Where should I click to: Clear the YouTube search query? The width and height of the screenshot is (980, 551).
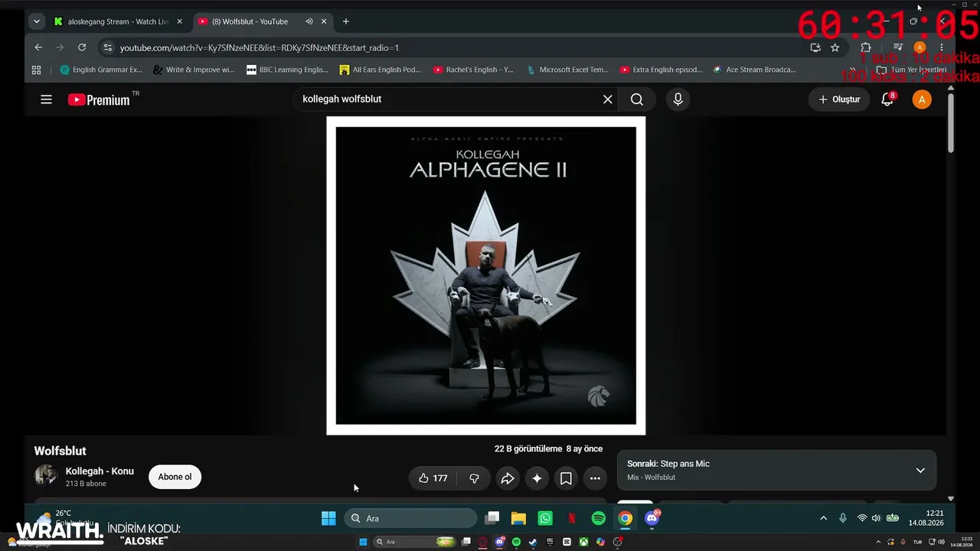click(608, 99)
